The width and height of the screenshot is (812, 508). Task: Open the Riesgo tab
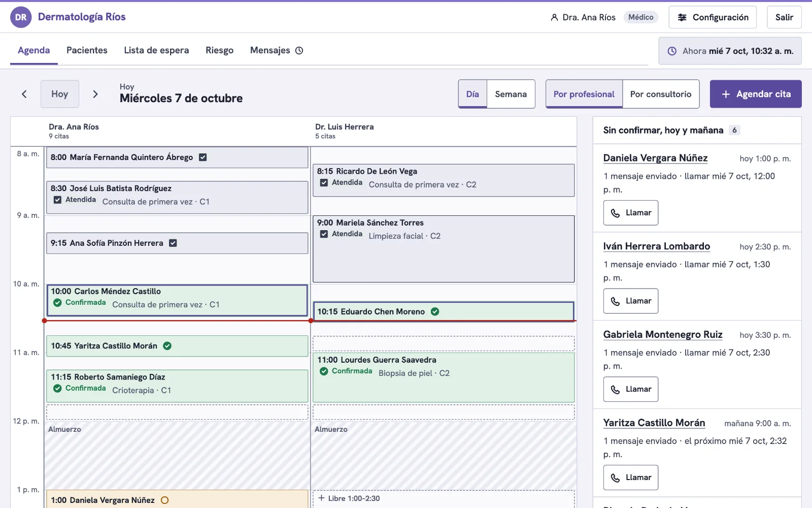point(219,50)
